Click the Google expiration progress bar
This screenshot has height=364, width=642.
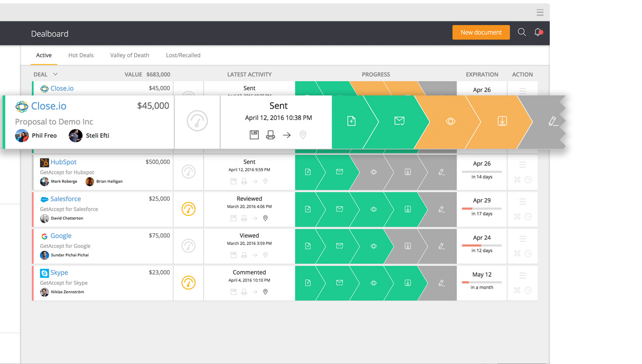point(481,245)
